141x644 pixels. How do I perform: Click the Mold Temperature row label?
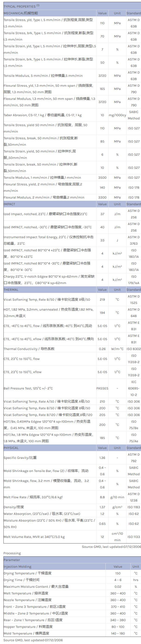coord(26,633)
